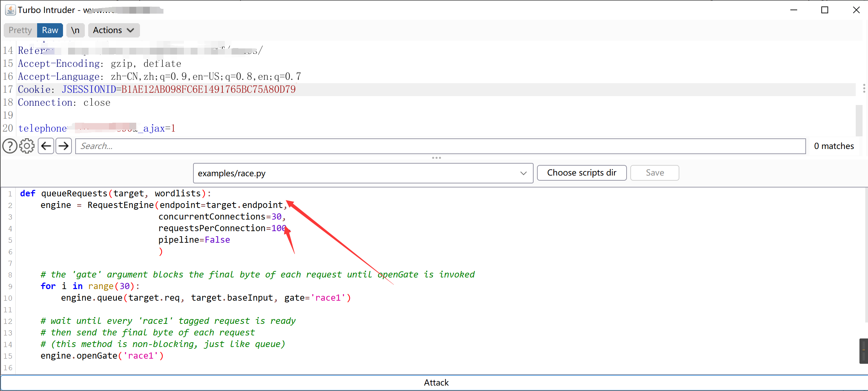This screenshot has width=868, height=391.
Task: Maximize the Turbo Intruder window
Action: click(x=824, y=10)
